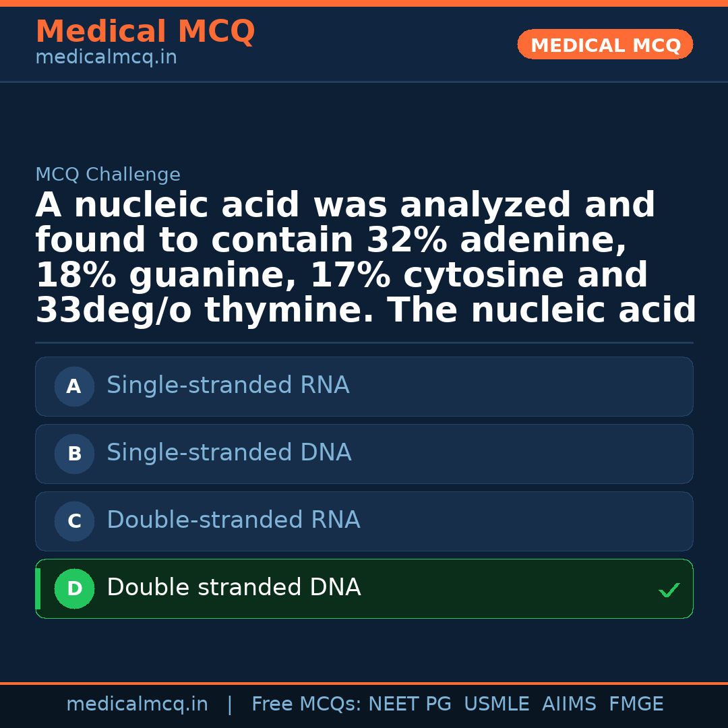This screenshot has height=728, width=728.
Task: Open the Medical MCQ header title
Action: tap(145, 32)
